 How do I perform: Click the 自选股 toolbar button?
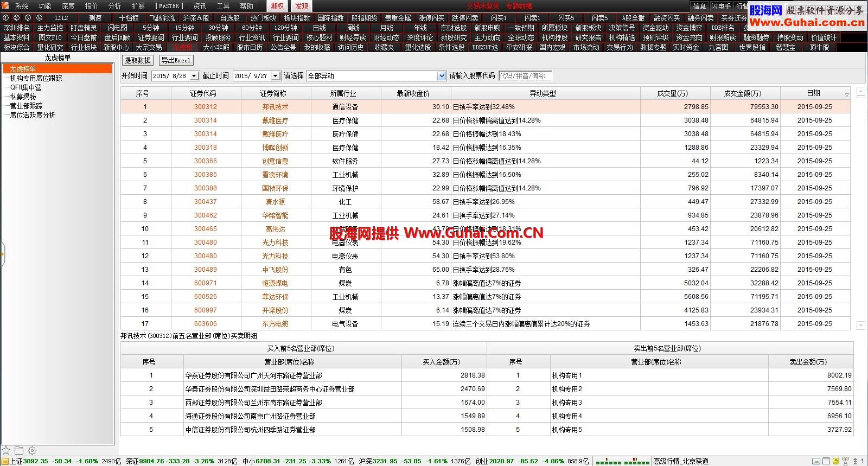click(229, 18)
